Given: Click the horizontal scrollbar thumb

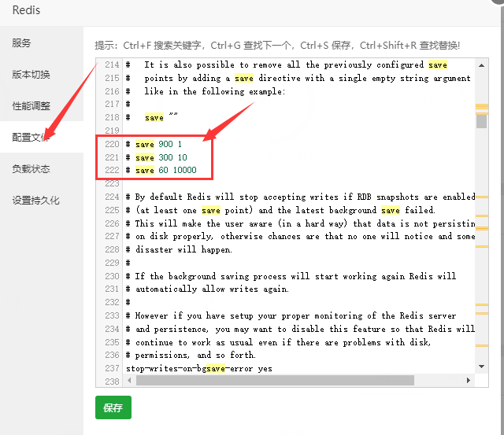Looking at the screenshot, I should 275,381.
